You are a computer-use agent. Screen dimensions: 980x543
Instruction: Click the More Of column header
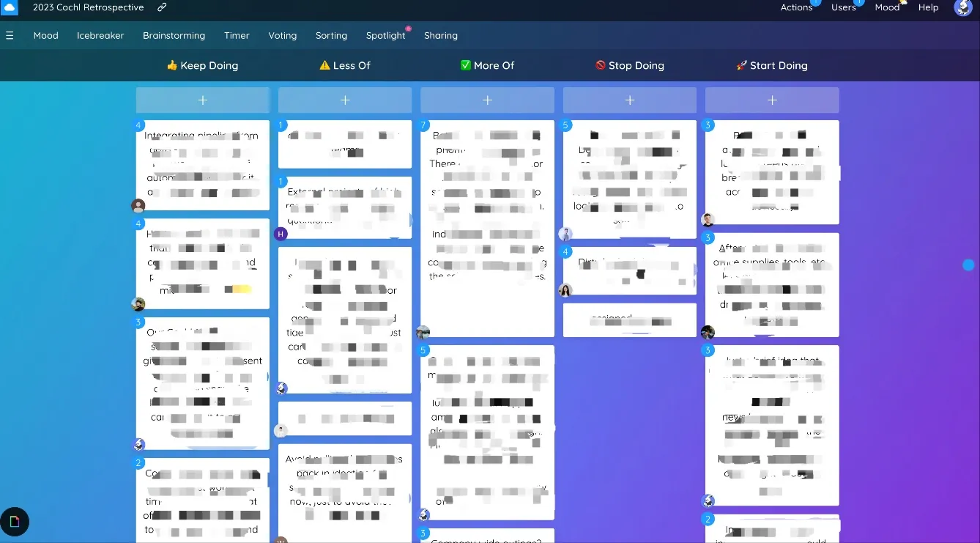pyautogui.click(x=487, y=65)
